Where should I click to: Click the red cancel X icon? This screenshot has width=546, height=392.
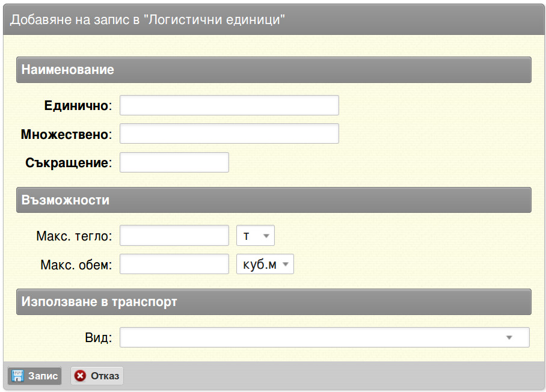(80, 376)
